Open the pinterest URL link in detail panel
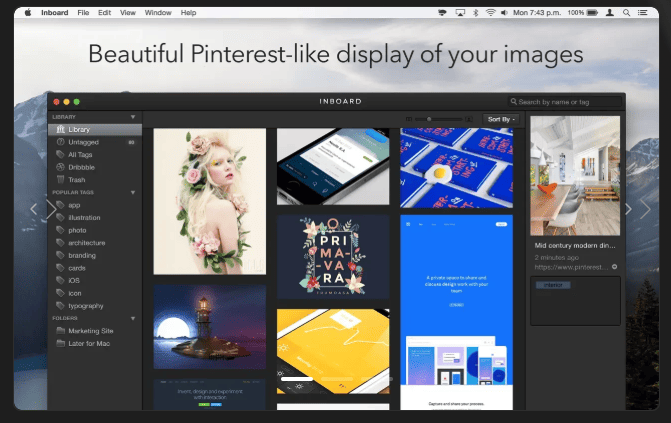 571,267
